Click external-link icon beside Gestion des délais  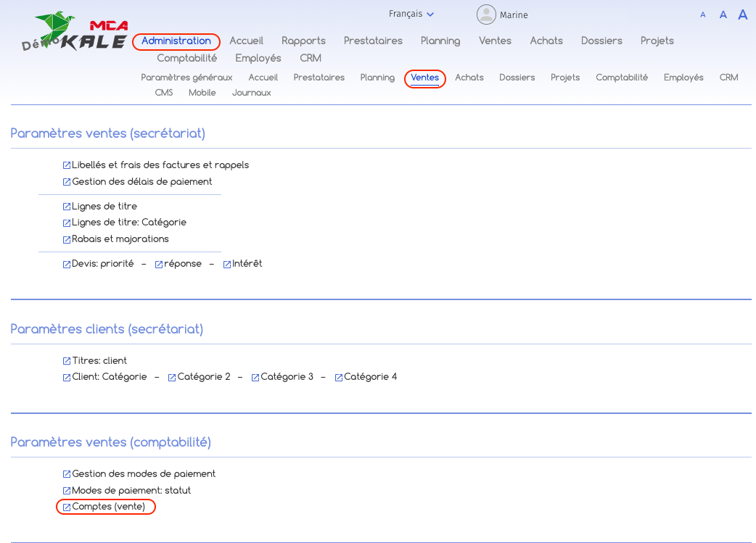[67, 182]
